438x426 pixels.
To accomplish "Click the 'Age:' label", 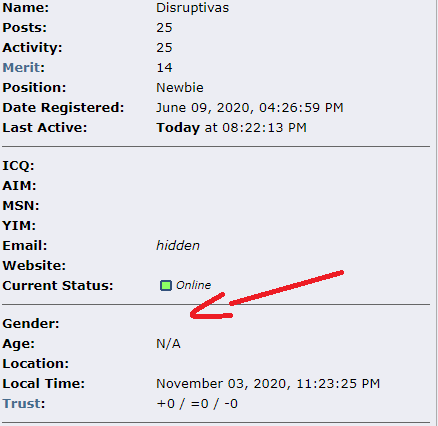I will click(x=19, y=344).
